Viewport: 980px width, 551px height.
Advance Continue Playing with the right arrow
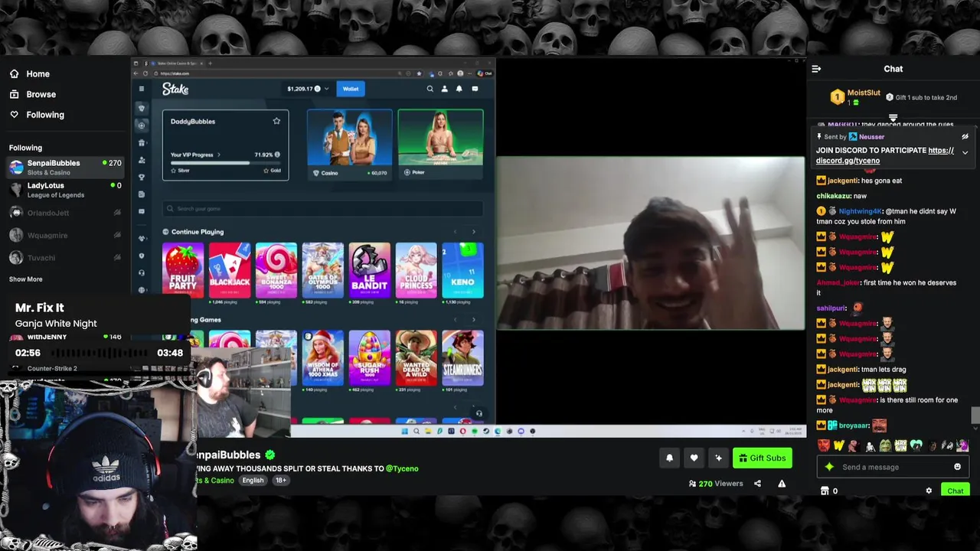click(x=473, y=232)
